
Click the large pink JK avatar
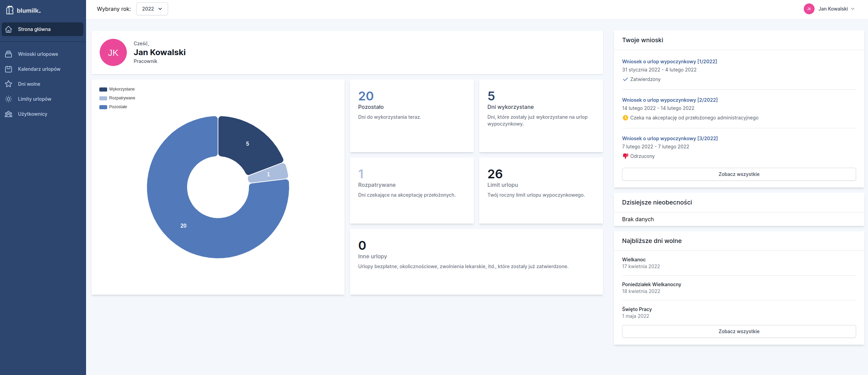pyautogui.click(x=113, y=52)
